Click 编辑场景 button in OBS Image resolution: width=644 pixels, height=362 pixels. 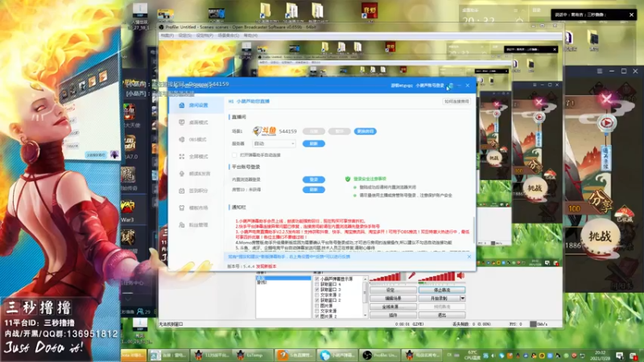tap(393, 298)
